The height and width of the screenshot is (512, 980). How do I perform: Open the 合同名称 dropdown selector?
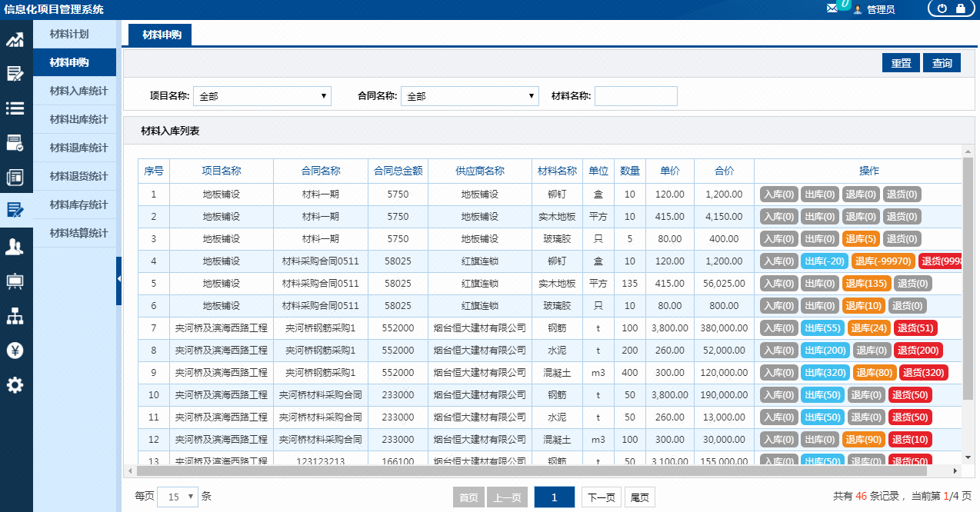tap(469, 95)
